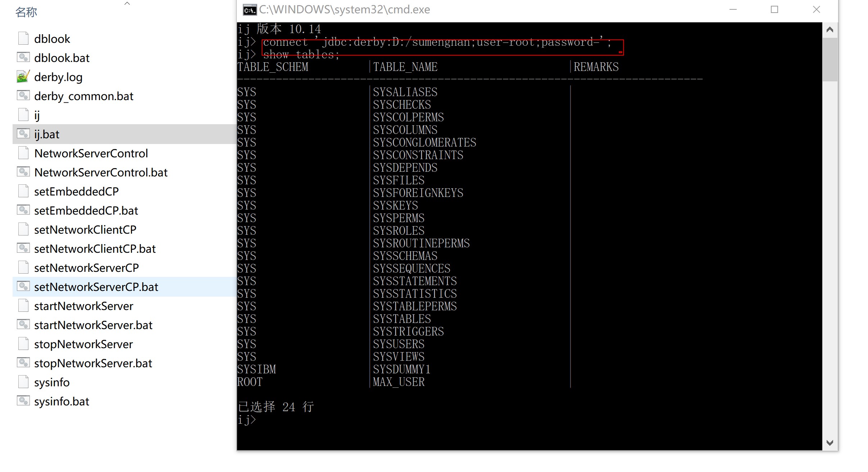Toggle selection of the ij.bat row
868x472 pixels.
pos(46,134)
